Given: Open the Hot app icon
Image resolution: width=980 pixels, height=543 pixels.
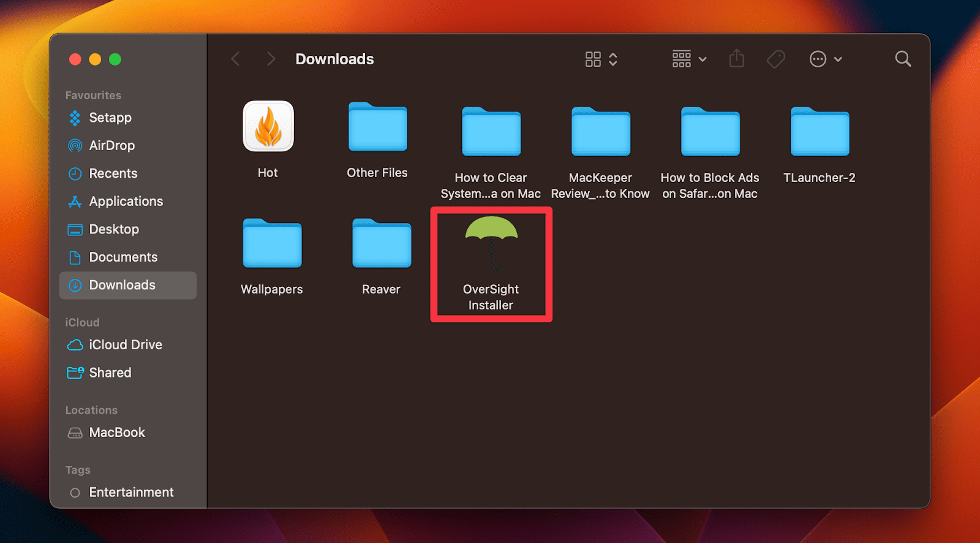Looking at the screenshot, I should click(x=268, y=126).
